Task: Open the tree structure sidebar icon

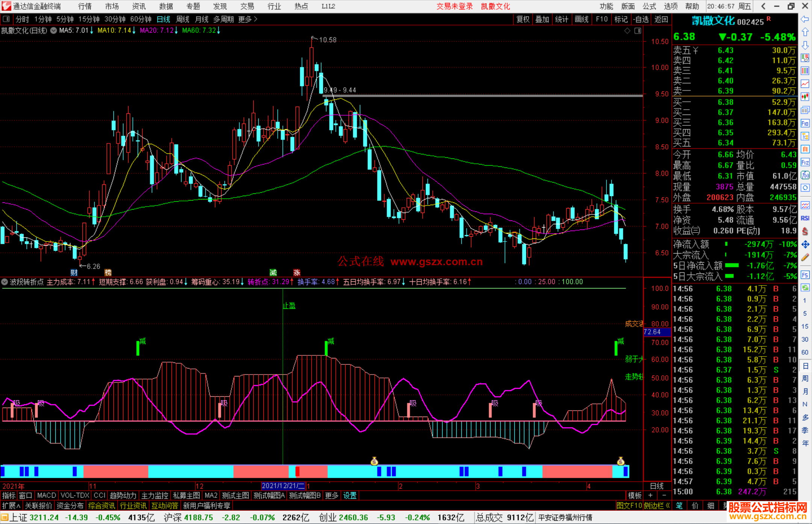Action: click(805, 136)
